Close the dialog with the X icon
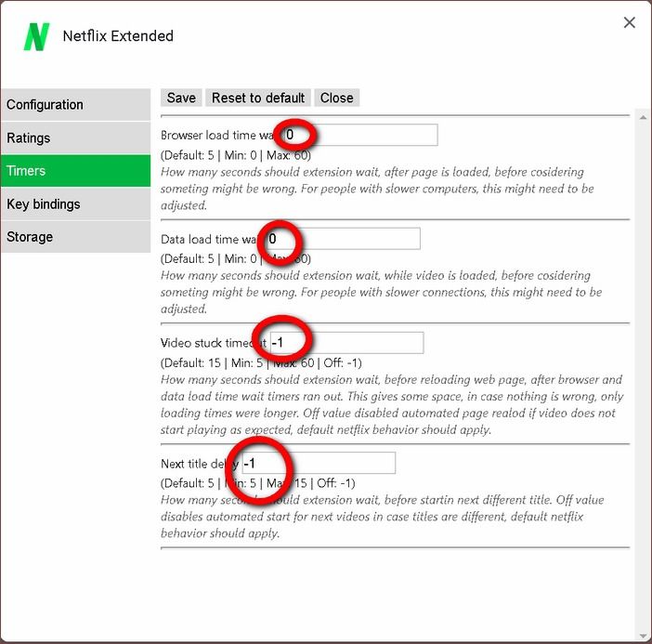Viewport: 652px width, 644px height. coord(629,22)
